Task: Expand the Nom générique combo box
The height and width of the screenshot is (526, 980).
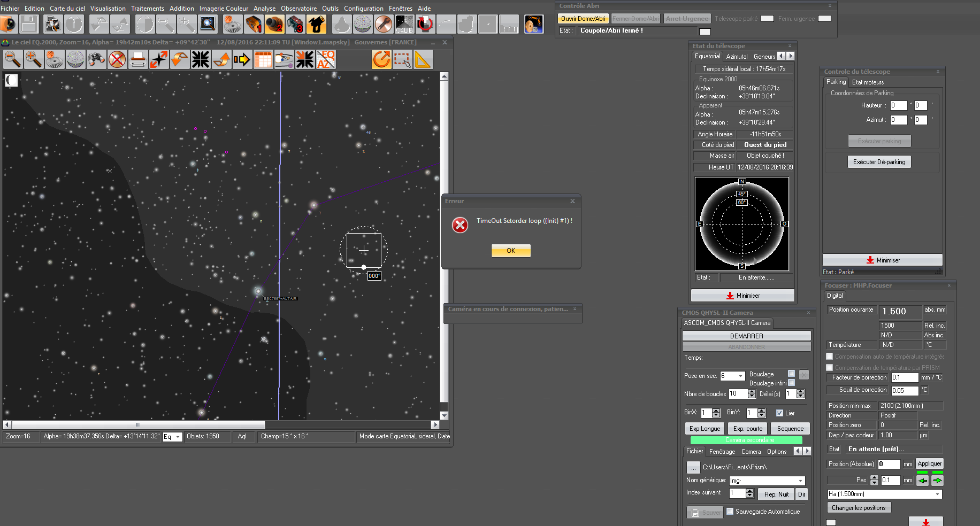Action: (800, 481)
